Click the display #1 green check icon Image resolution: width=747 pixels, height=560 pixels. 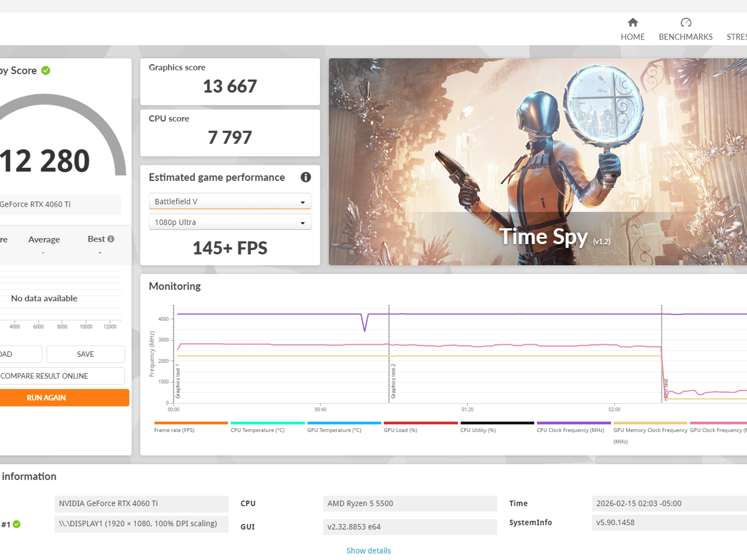tap(17, 524)
